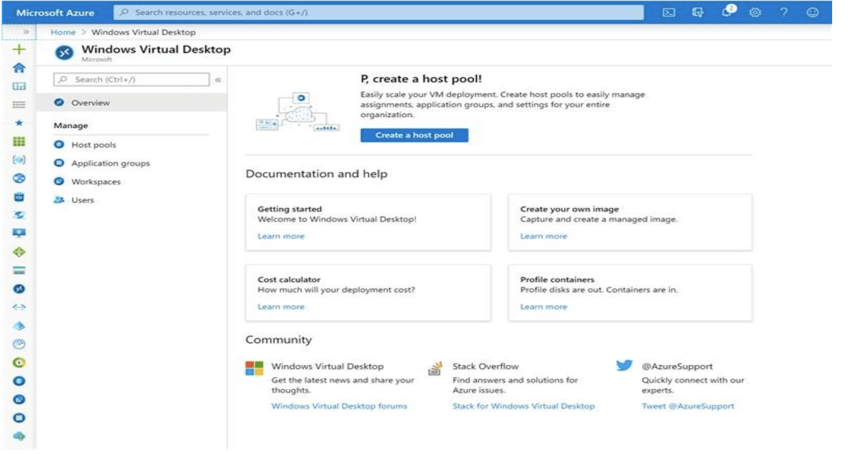The height and width of the screenshot is (454, 868).
Task: Open Load balancers green diamond icon
Action: [x=20, y=252]
